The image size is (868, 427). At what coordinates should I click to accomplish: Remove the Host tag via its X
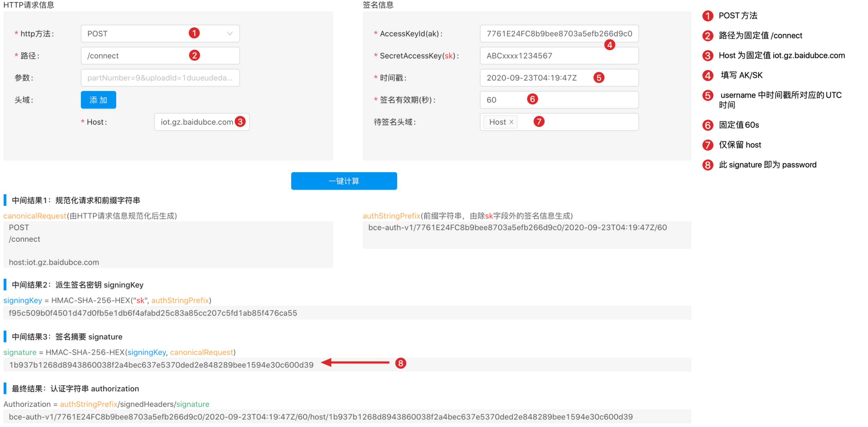(511, 122)
